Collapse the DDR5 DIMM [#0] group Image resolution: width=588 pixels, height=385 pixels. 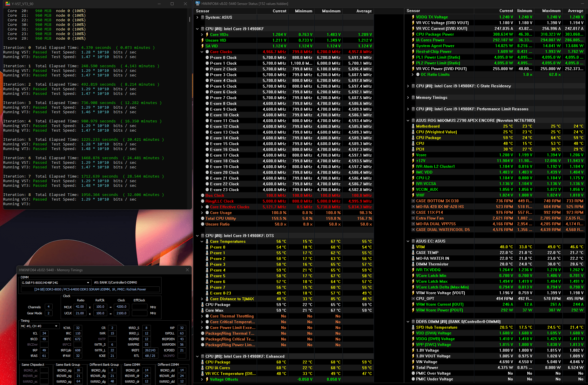click(408, 322)
